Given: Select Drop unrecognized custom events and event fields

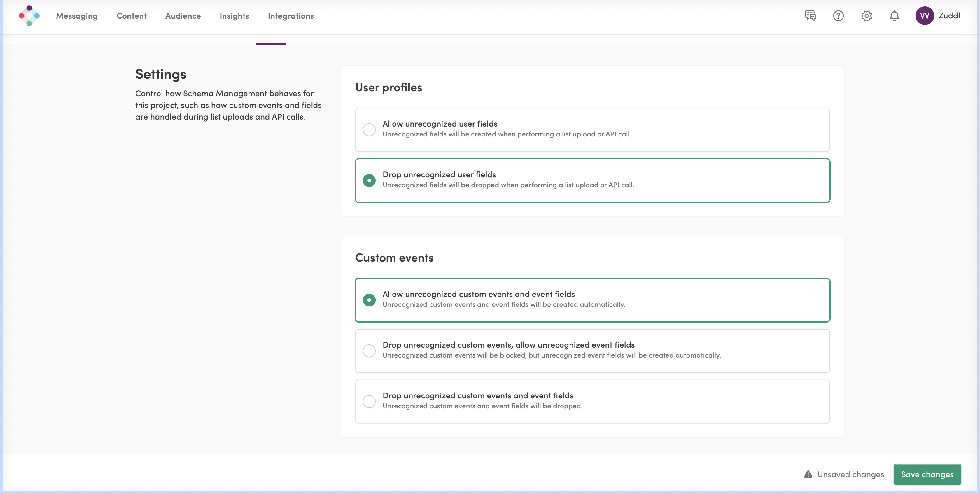Looking at the screenshot, I should click(x=369, y=401).
